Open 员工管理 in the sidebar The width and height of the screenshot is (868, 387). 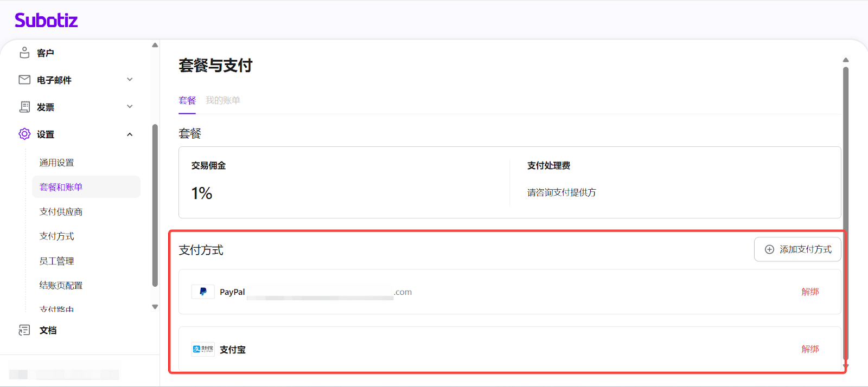click(x=56, y=261)
